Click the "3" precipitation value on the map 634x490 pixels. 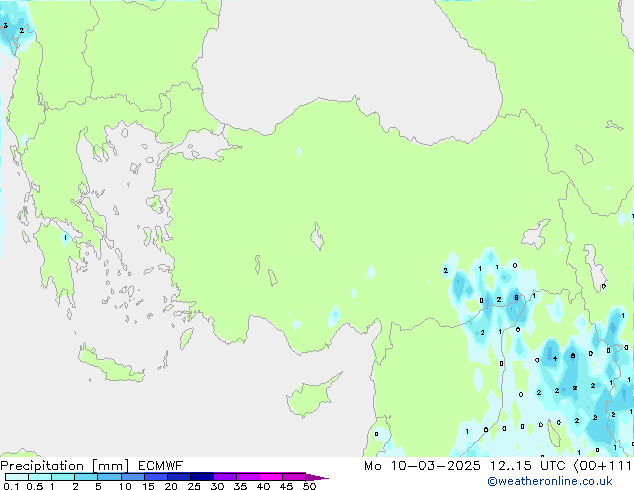pos(5,26)
